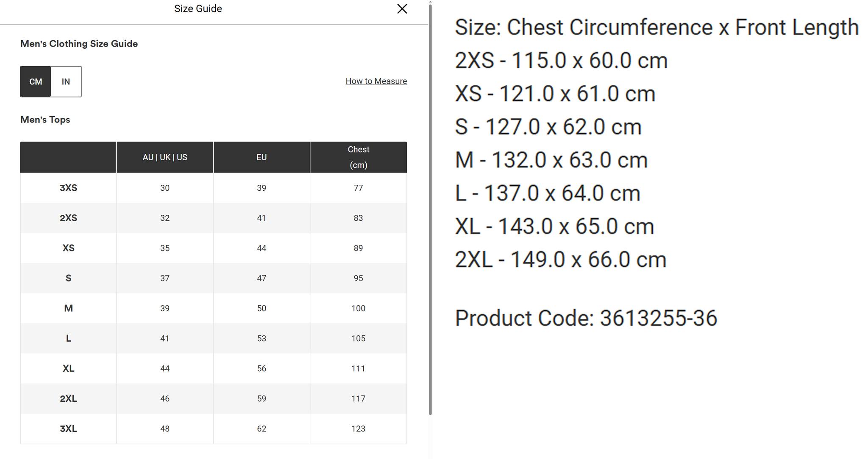Click the Men's Clothing Size Guide heading
Image resolution: width=868 pixels, height=459 pixels.
tap(79, 44)
